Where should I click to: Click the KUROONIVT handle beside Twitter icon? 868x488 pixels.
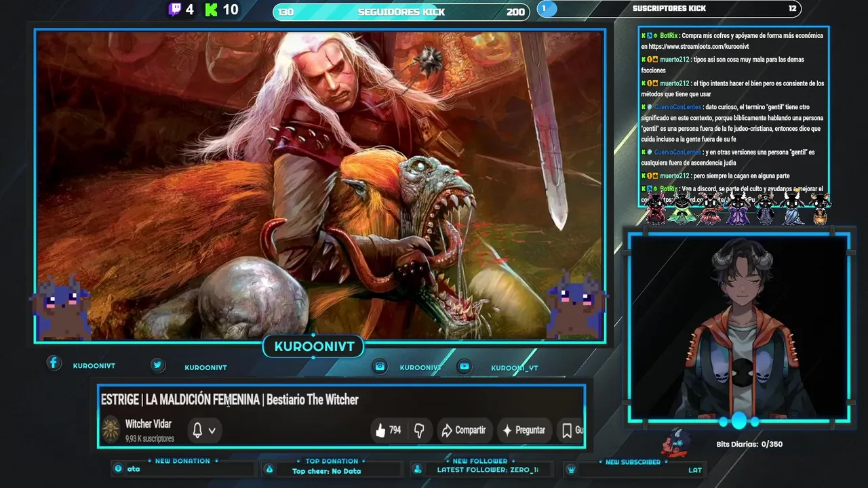coord(205,367)
